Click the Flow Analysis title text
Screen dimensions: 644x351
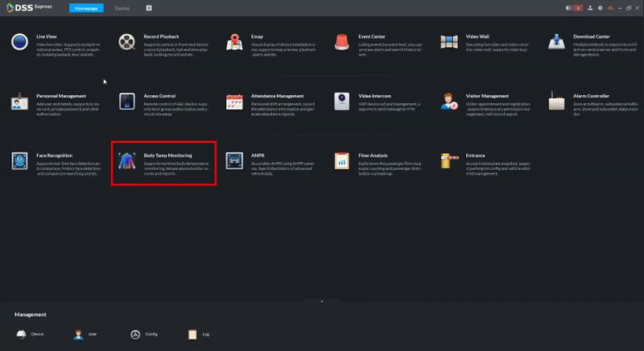[373, 155]
